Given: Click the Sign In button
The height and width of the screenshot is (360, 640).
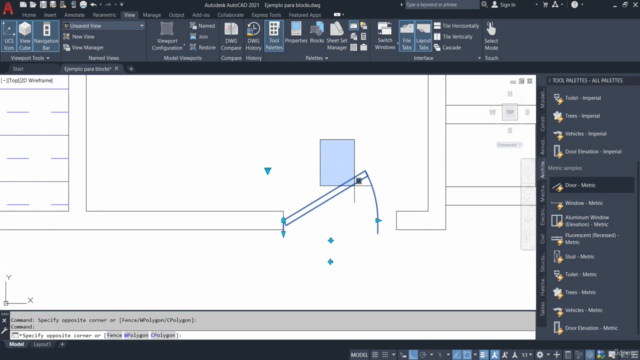Looking at the screenshot, I should [504, 4].
